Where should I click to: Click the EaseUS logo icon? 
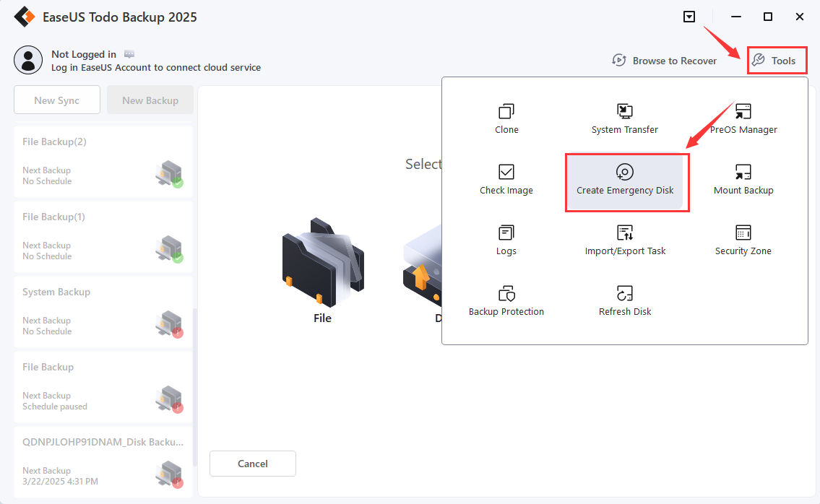pyautogui.click(x=25, y=17)
